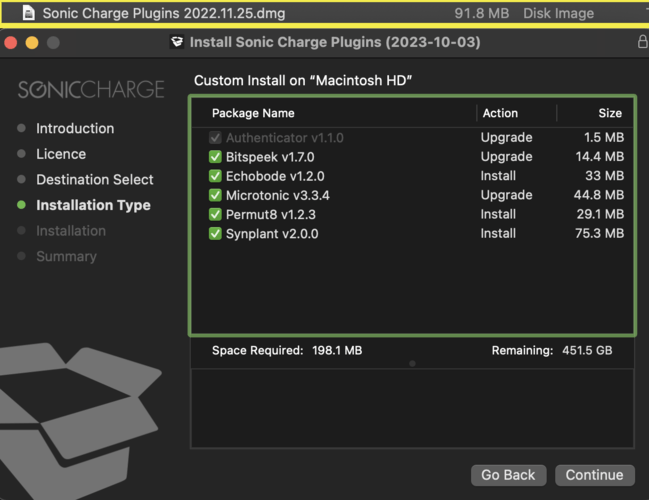Click the 33 MB size of Echobode
The width and height of the screenshot is (649, 500).
tap(604, 175)
